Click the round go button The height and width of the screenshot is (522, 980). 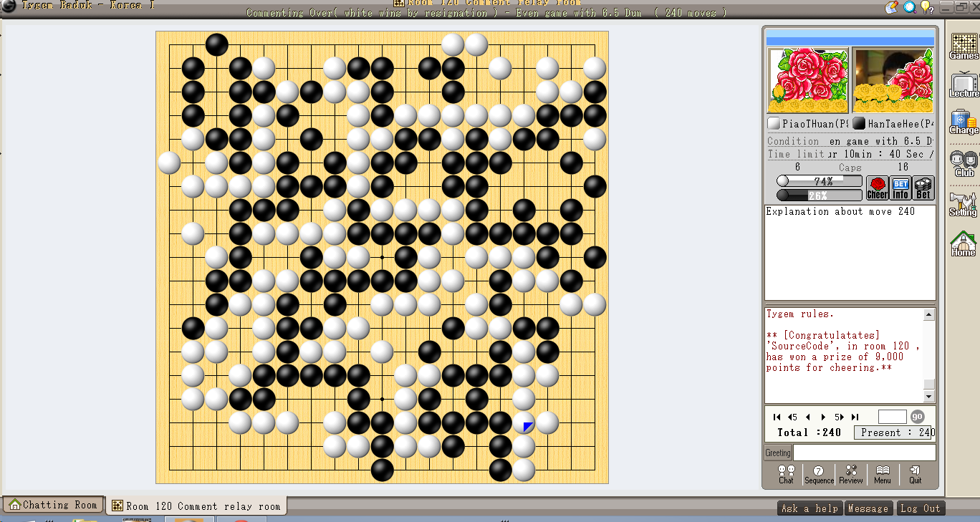coord(917,417)
